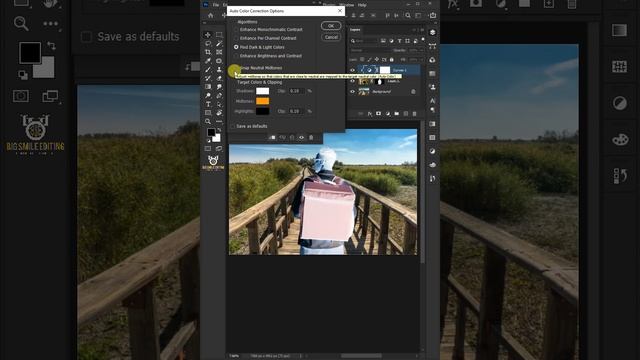This screenshot has width=640, height=360.
Task: Hide the Background layer
Action: click(x=353, y=91)
